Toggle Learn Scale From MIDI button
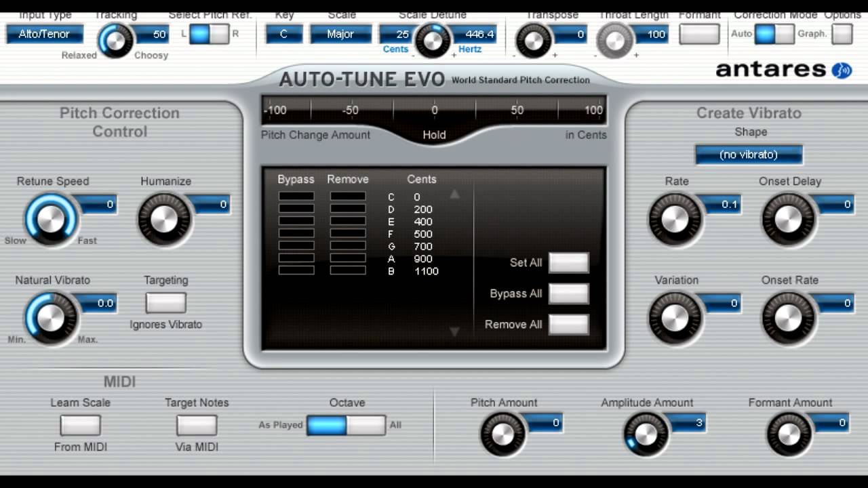Image resolution: width=868 pixels, height=488 pixels. coord(80,425)
